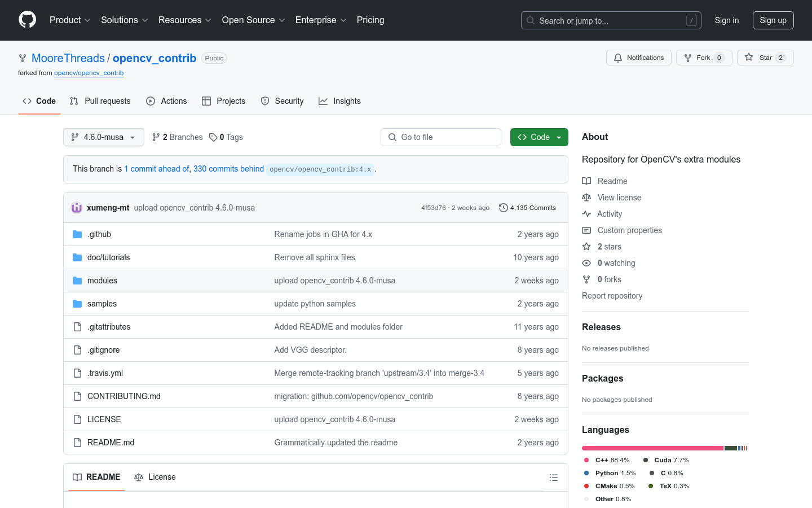Open the 330 commits behind link
Viewport: 812px width, 508px height.
[228, 169]
